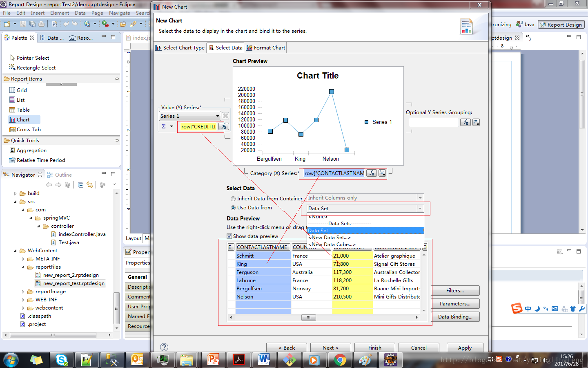Collapse the src folder in Navigator
The height and width of the screenshot is (368, 588).
[x=15, y=202]
